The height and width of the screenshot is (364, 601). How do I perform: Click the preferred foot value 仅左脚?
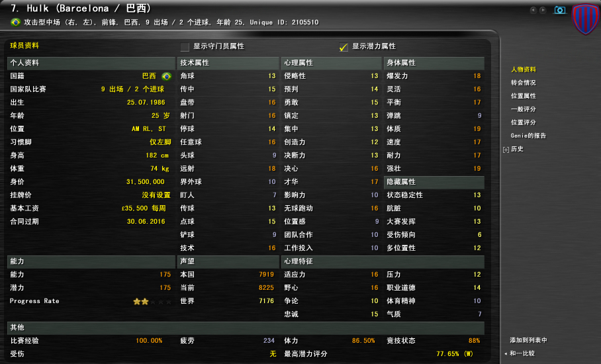tap(160, 142)
